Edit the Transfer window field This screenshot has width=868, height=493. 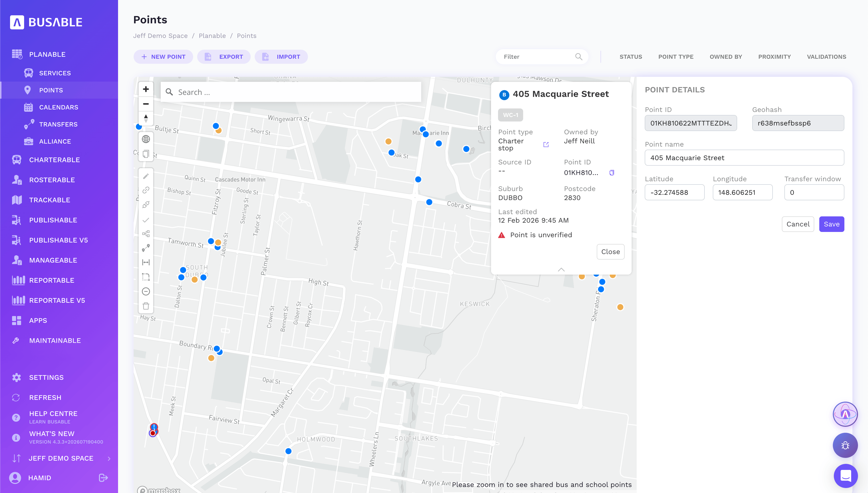tap(814, 192)
